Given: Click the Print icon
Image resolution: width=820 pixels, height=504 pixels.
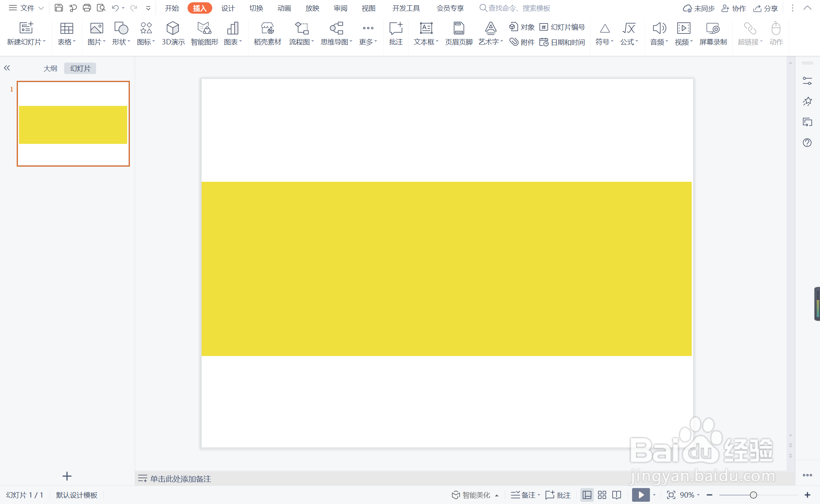Looking at the screenshot, I should click(x=87, y=8).
